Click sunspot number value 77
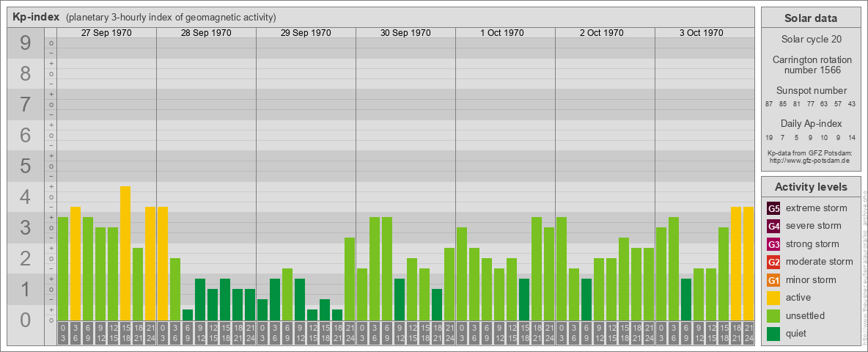868x352 pixels. click(810, 104)
